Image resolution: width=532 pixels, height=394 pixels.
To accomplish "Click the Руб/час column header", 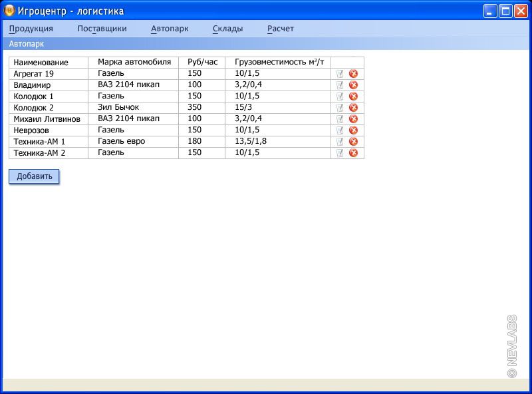I will tap(202, 63).
